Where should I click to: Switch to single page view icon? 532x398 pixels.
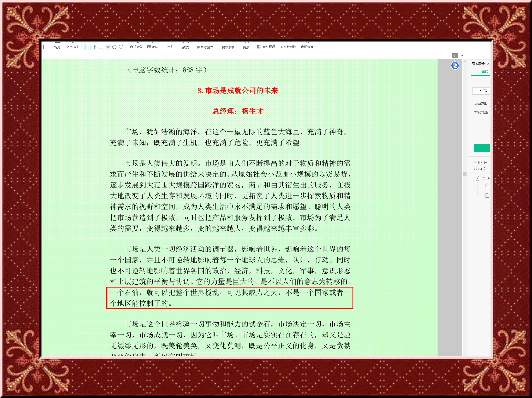point(87,47)
